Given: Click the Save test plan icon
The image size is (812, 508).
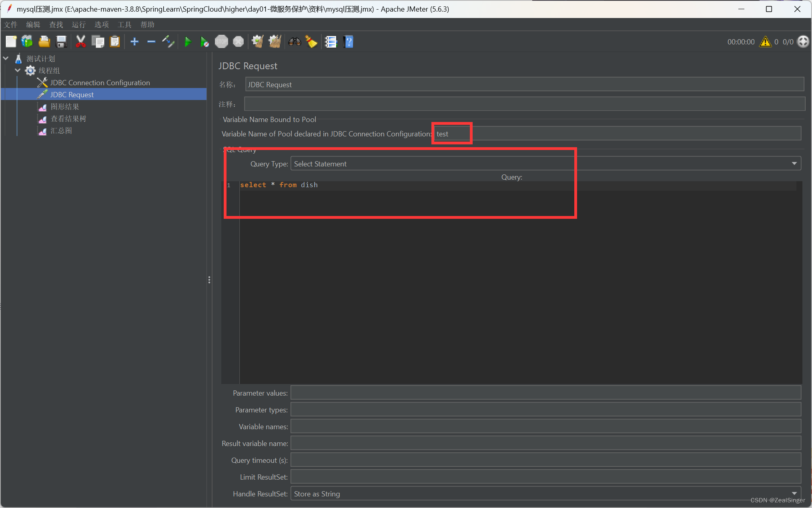Looking at the screenshot, I should [x=61, y=42].
